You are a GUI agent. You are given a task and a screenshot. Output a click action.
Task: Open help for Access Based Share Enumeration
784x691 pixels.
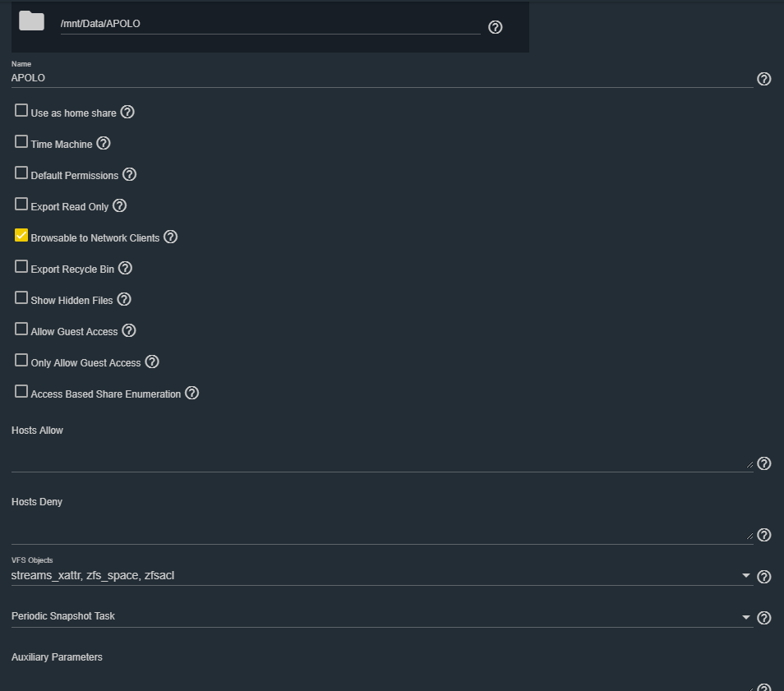[x=191, y=394]
